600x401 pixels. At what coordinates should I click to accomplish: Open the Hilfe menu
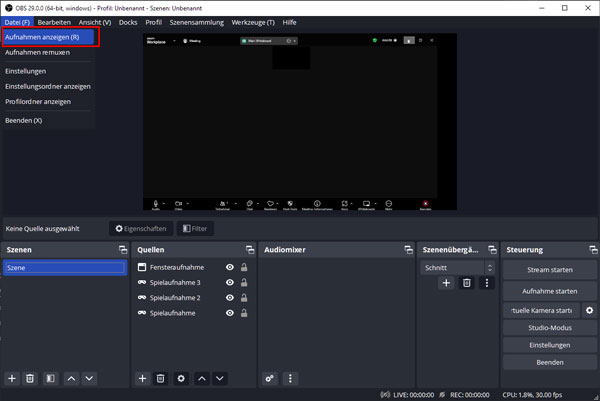click(289, 23)
